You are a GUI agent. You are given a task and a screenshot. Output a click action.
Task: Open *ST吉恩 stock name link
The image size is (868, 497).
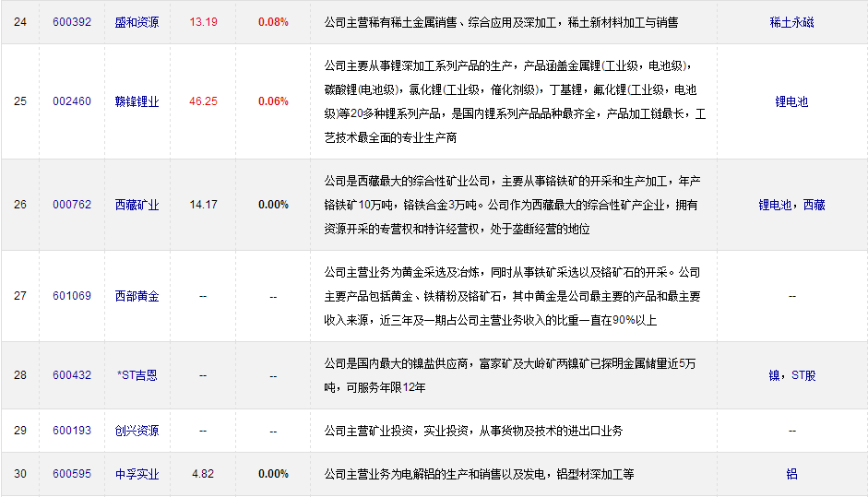point(137,375)
